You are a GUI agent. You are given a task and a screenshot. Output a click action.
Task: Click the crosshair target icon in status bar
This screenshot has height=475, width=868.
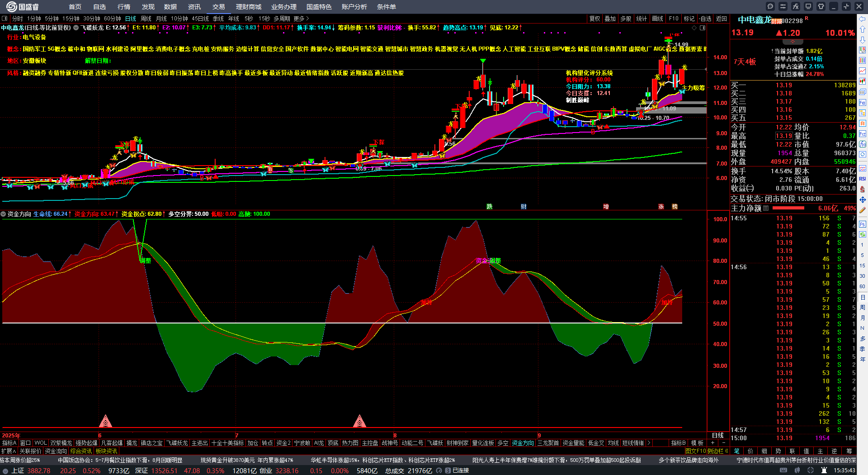811,470
